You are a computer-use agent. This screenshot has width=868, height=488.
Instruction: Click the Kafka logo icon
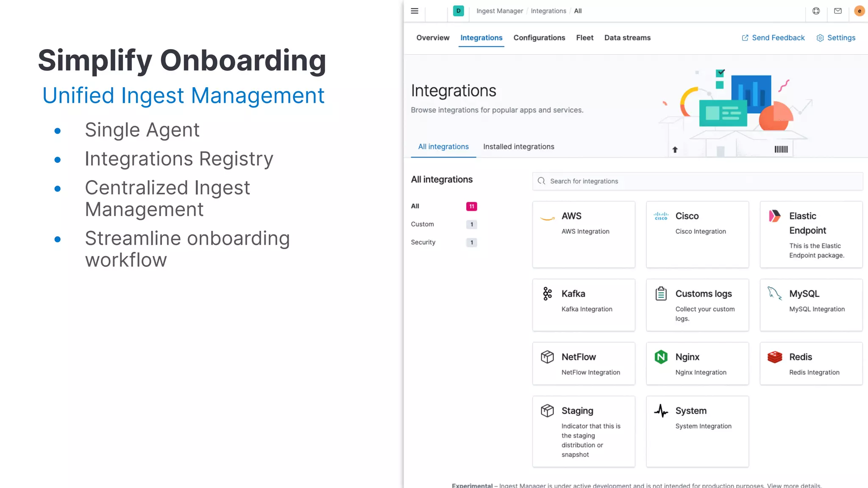pyautogui.click(x=548, y=294)
